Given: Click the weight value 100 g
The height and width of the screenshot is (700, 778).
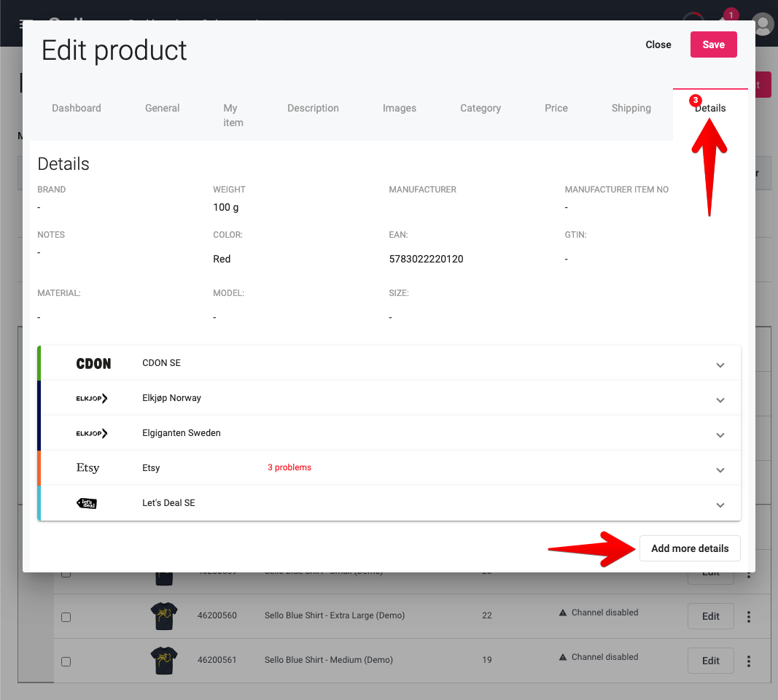Looking at the screenshot, I should pyautogui.click(x=226, y=207).
